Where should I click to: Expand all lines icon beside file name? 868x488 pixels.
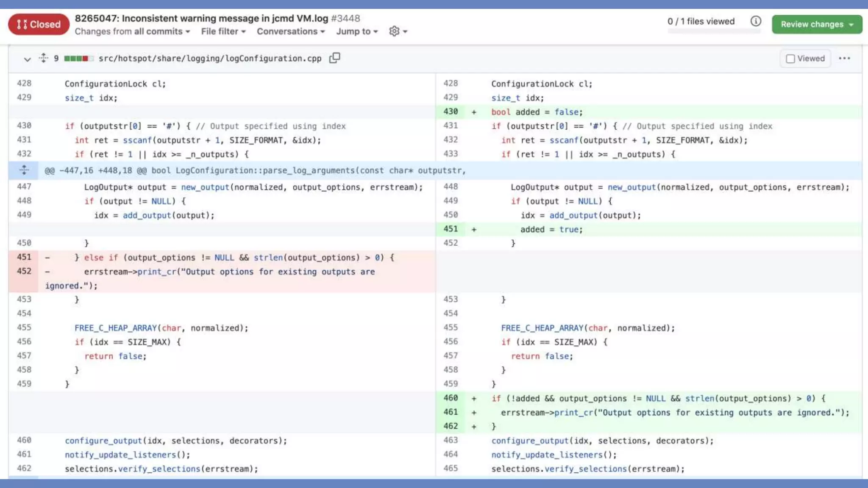(43, 58)
